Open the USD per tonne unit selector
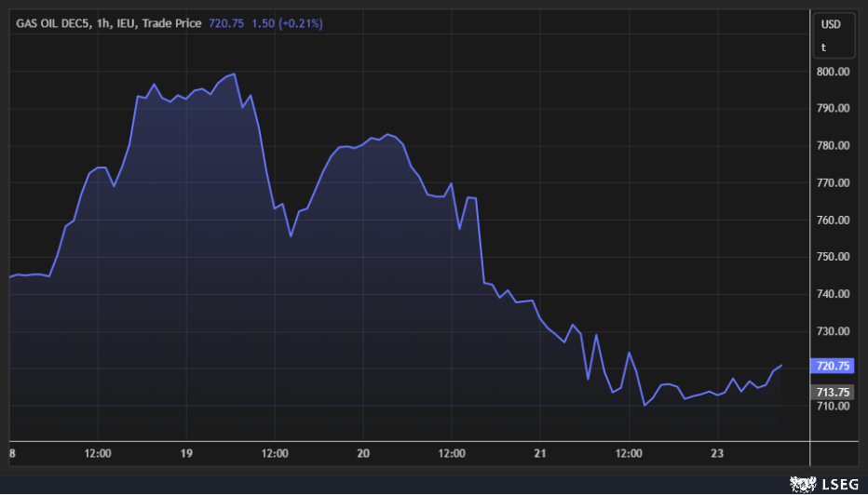The width and height of the screenshot is (868, 495). 831,34
